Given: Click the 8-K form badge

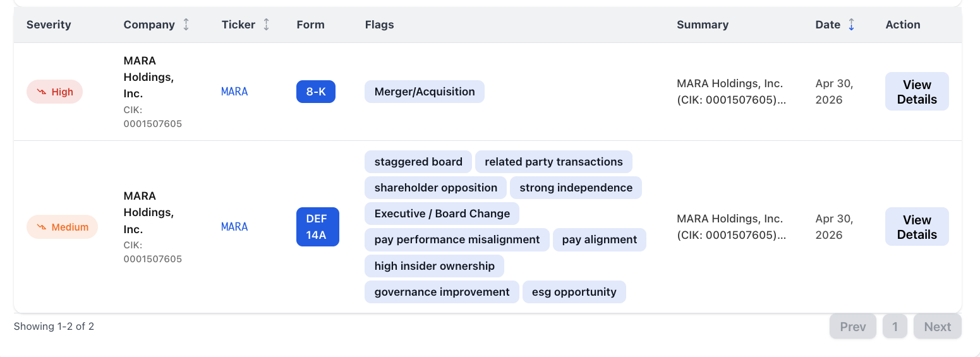Looking at the screenshot, I should point(316,92).
